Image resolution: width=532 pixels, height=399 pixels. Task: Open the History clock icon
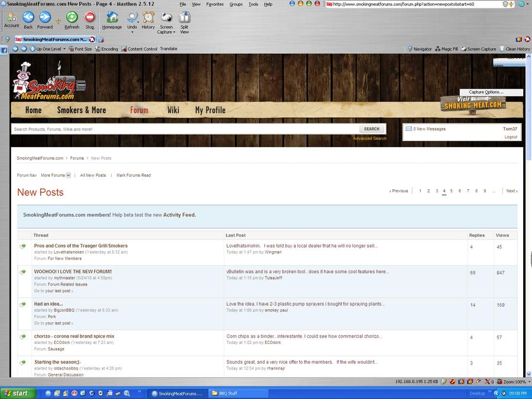[x=148, y=18]
